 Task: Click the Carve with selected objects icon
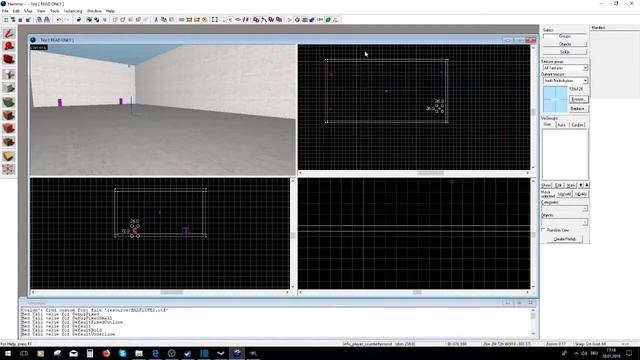click(x=79, y=20)
